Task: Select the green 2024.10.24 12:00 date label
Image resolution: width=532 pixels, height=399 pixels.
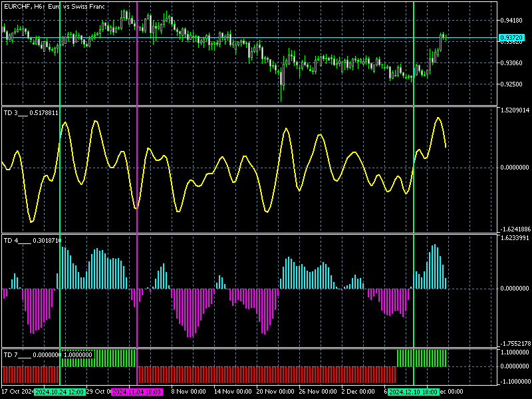Action: [x=60, y=392]
